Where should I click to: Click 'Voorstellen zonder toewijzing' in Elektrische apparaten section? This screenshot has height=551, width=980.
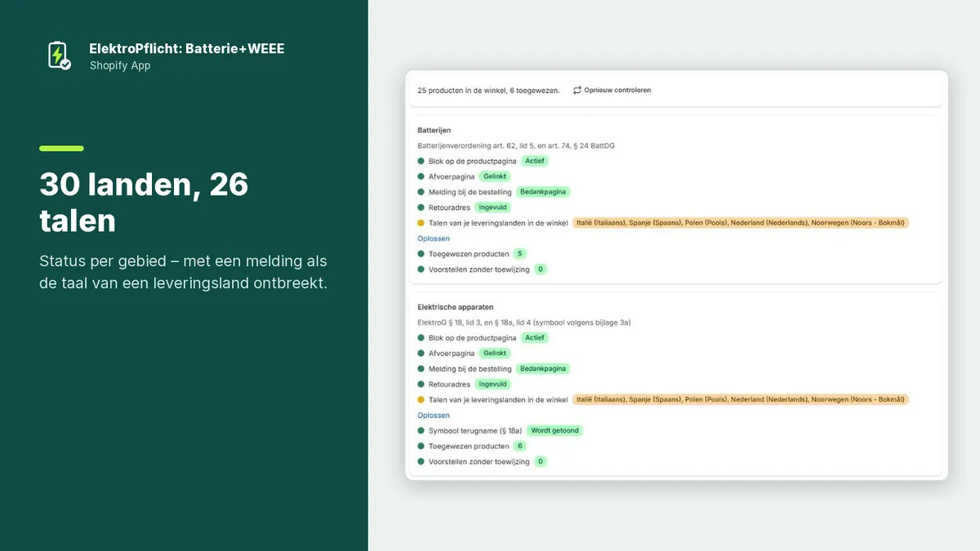click(x=479, y=462)
